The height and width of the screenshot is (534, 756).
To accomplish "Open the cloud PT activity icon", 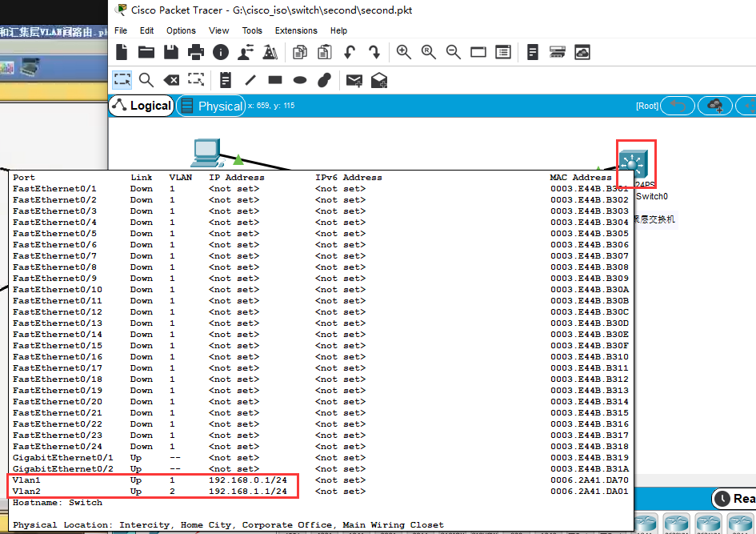I will point(582,52).
